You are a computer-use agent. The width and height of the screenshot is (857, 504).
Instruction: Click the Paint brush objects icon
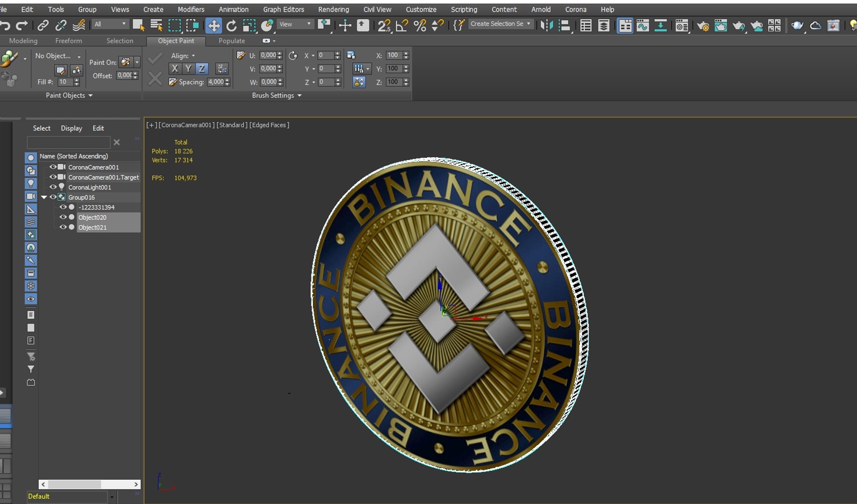(9, 58)
